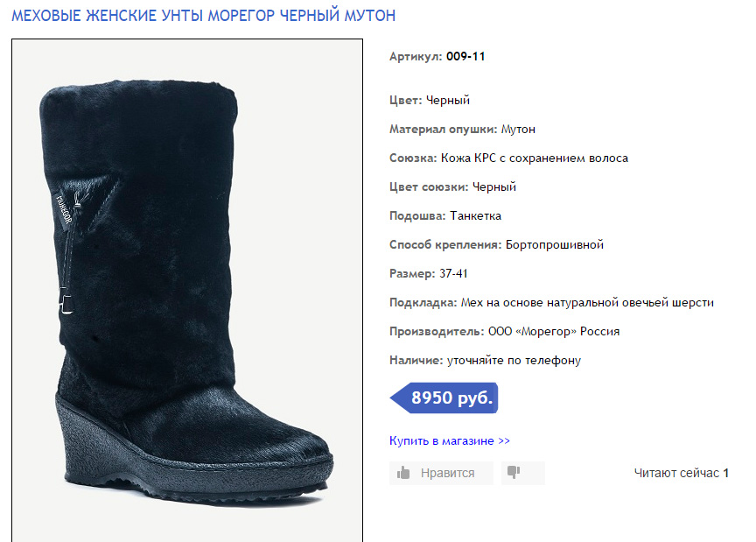The width and height of the screenshot is (756, 542).
Task: Click the 'Подкладка' lining description line
Action: coord(551,303)
